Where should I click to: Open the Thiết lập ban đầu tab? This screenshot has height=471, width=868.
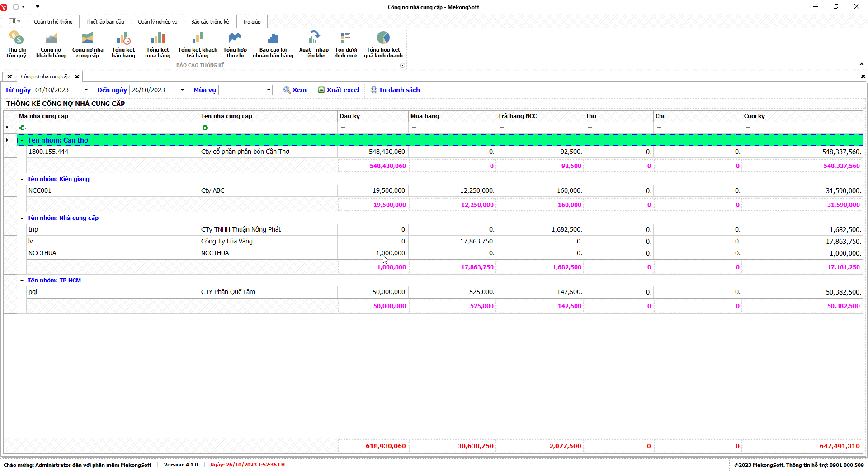click(x=105, y=22)
